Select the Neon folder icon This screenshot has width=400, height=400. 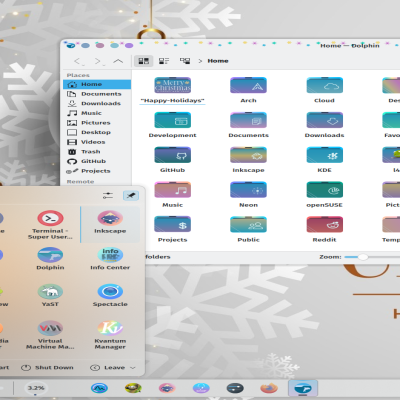click(x=248, y=190)
